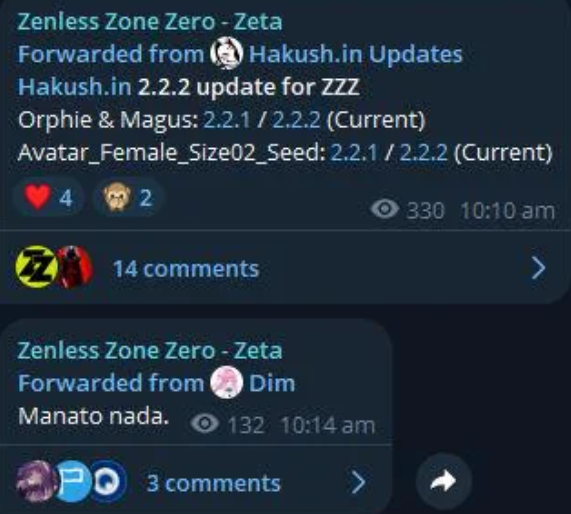The height and width of the screenshot is (514, 571).
Task: Toggle the red heart reaction
Action: 48,198
